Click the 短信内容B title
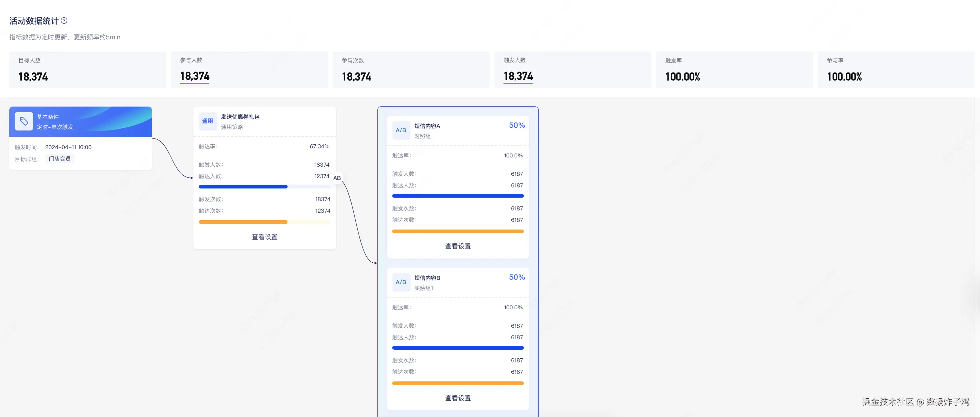 (427, 278)
